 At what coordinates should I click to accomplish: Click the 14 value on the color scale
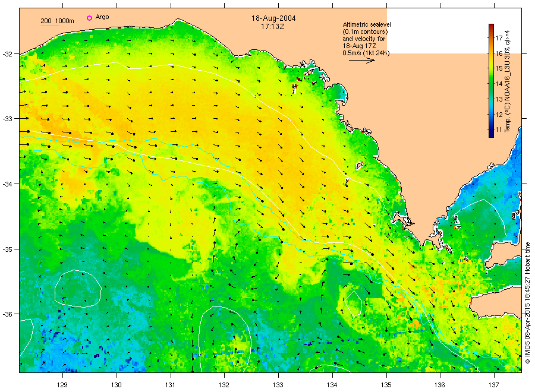[499, 84]
